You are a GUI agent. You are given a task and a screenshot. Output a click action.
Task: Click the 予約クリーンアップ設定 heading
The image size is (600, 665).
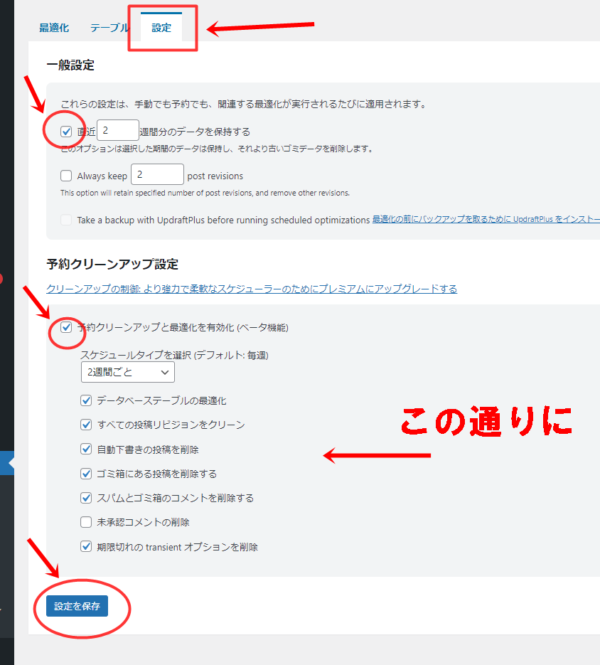[112, 264]
